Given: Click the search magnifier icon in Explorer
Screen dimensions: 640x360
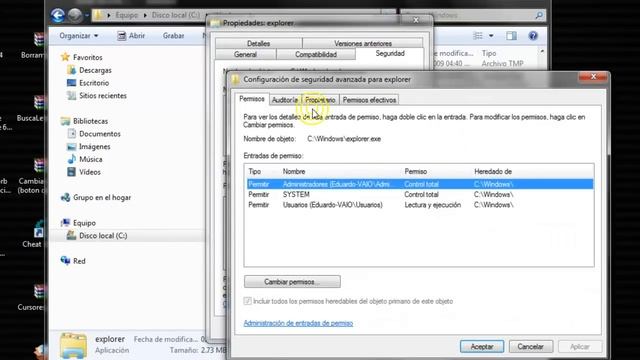Looking at the screenshot, I should pos(539,15).
